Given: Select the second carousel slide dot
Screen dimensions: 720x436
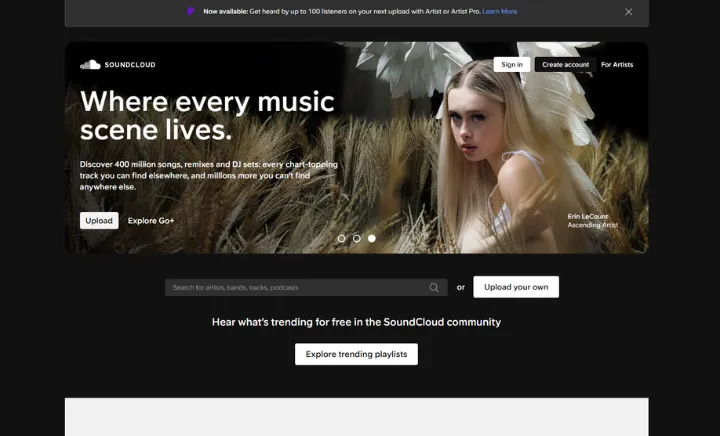Looking at the screenshot, I should pyautogui.click(x=356, y=238).
